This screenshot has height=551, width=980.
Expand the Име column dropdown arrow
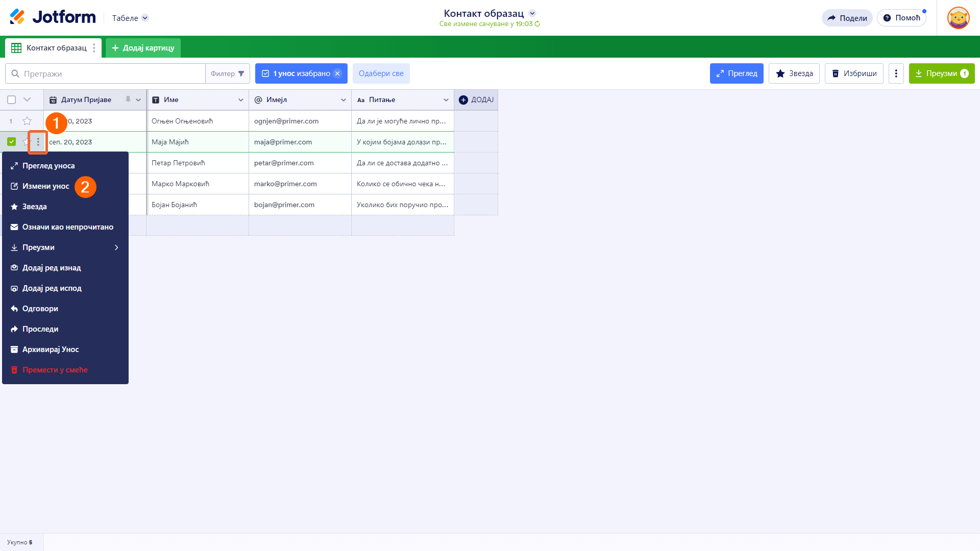[x=241, y=100]
